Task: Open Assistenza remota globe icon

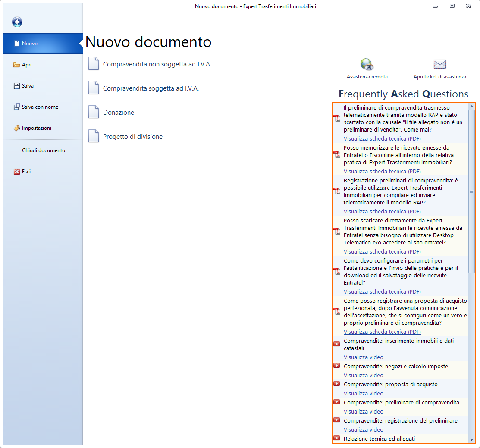Action: pos(367,64)
